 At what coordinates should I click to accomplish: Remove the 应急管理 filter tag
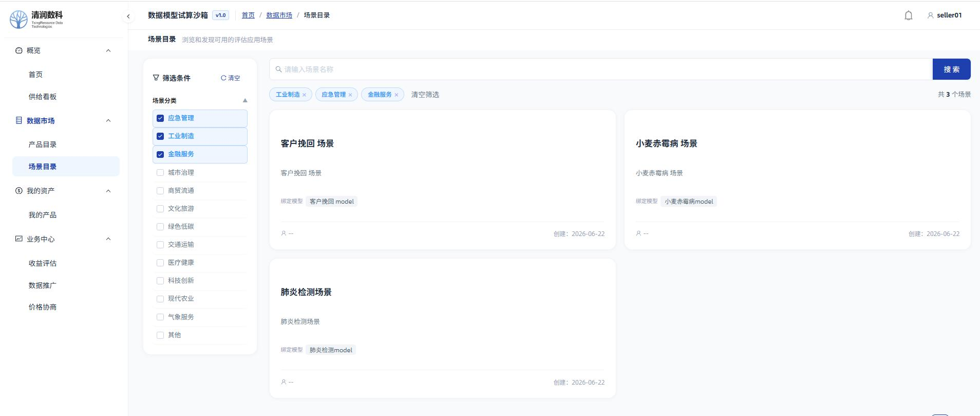tap(350, 95)
